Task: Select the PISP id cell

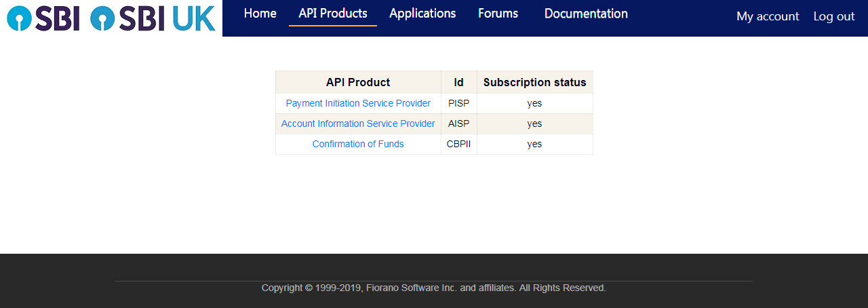Action: [459, 104]
